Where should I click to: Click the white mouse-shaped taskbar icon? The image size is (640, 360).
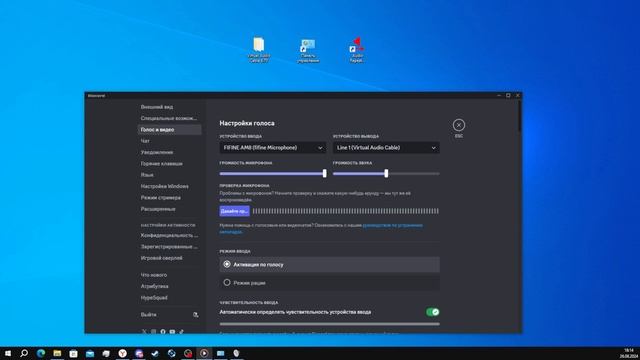coord(236,353)
